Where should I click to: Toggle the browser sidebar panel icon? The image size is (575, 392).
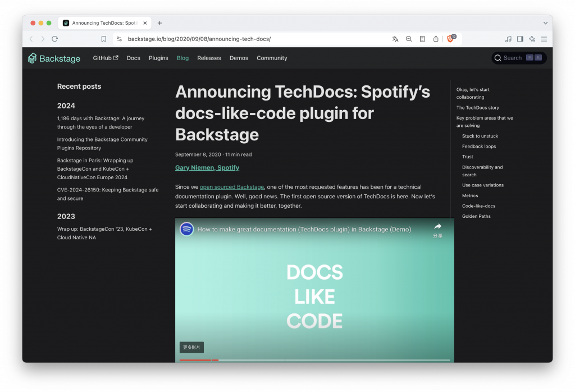click(520, 39)
